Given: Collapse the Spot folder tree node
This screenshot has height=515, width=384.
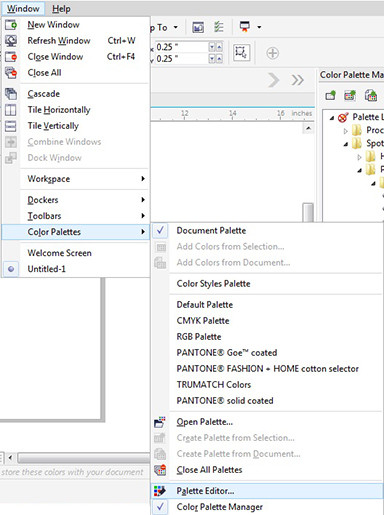Looking at the screenshot, I should click(x=346, y=144).
